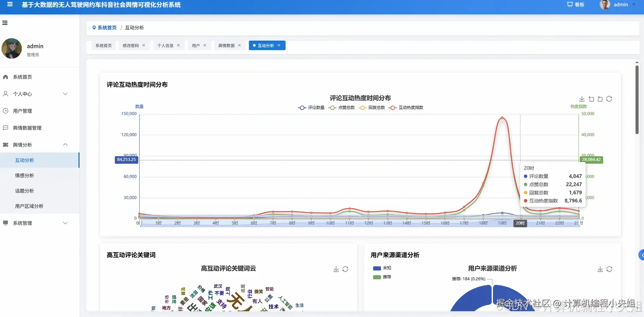Click the page vertical scrollbar thumb
This screenshot has width=644, height=317.
point(637,100)
